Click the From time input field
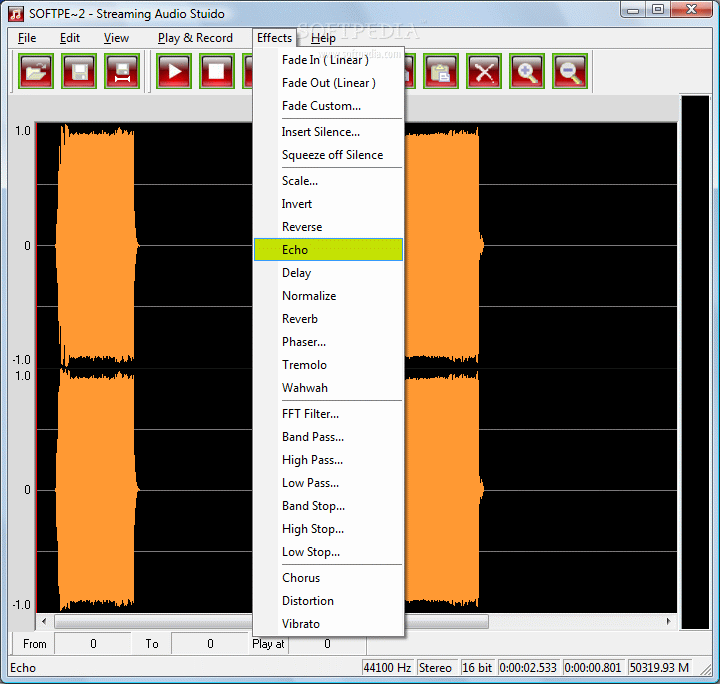Image resolution: width=720 pixels, height=684 pixels. coord(93,644)
